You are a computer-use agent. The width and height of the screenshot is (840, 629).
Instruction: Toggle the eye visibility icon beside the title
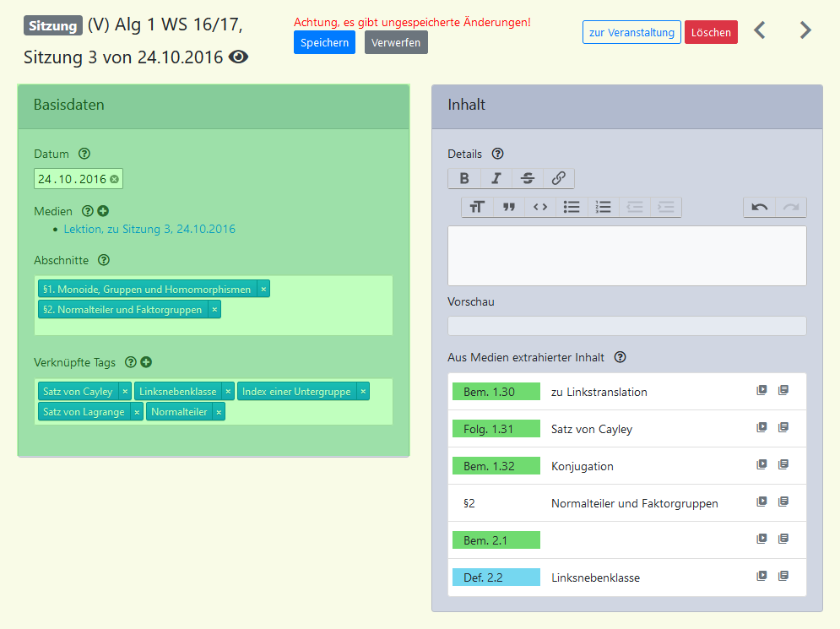pyautogui.click(x=239, y=57)
